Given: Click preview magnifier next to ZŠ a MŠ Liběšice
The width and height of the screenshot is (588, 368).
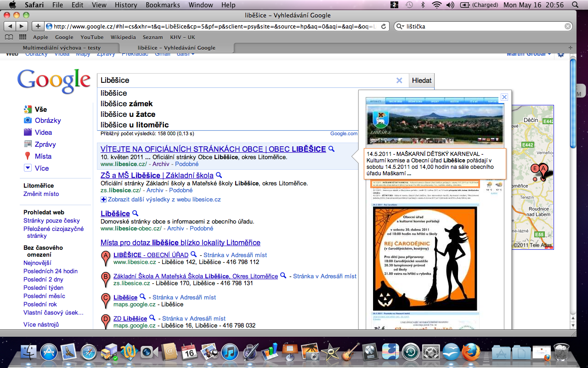Looking at the screenshot, I should [219, 175].
